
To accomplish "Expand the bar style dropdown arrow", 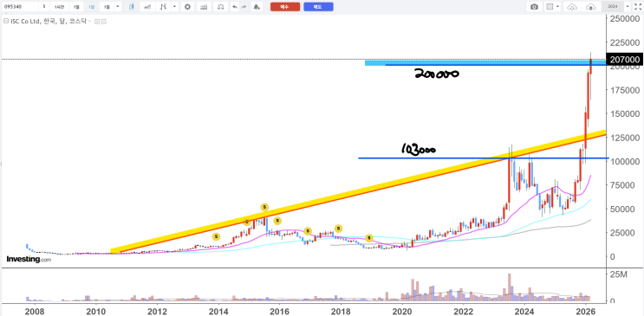I will click(x=175, y=7).
